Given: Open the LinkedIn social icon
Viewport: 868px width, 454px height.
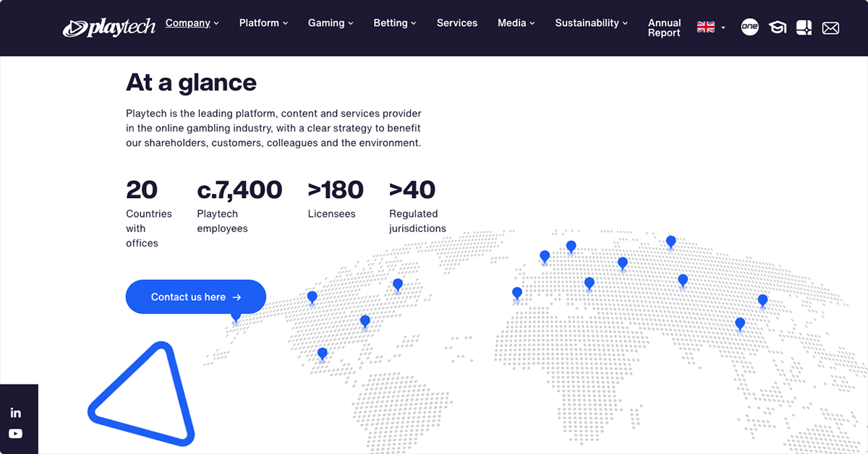Looking at the screenshot, I should (16, 413).
